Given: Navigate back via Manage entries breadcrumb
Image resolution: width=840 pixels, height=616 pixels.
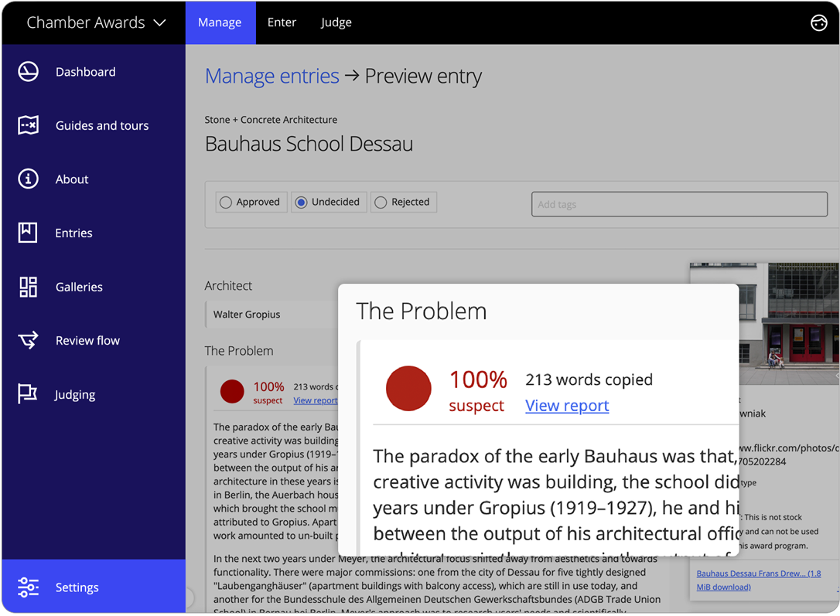Looking at the screenshot, I should (x=272, y=76).
